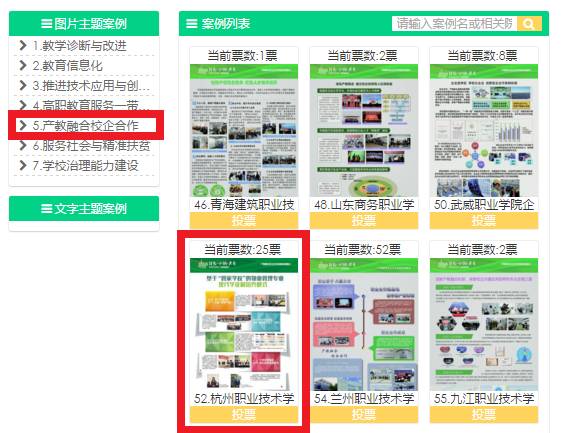The height and width of the screenshot is (433, 574).
Task: Click 投票 under 54.兰州职业技术学
Action: pos(364,415)
